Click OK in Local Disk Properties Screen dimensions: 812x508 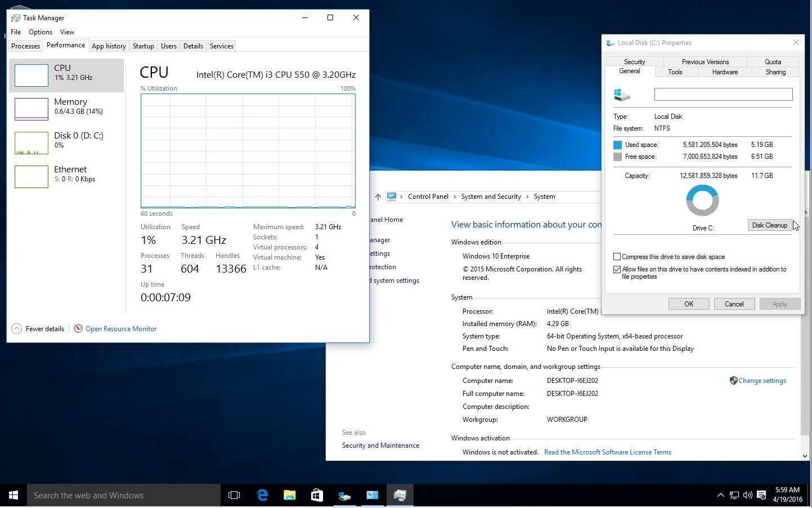[x=688, y=304]
